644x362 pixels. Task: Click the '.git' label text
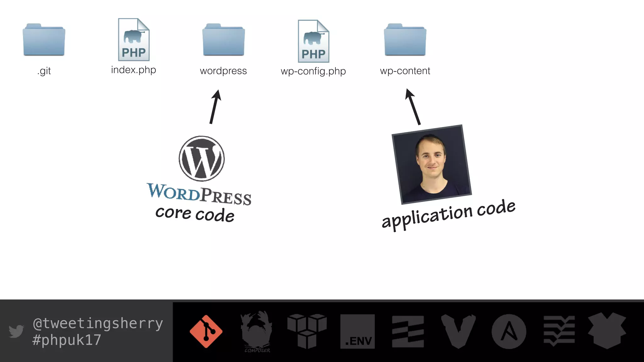[44, 71]
